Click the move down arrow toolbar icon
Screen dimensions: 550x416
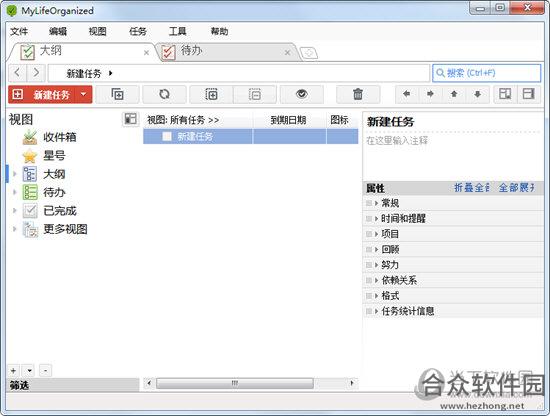tap(477, 94)
